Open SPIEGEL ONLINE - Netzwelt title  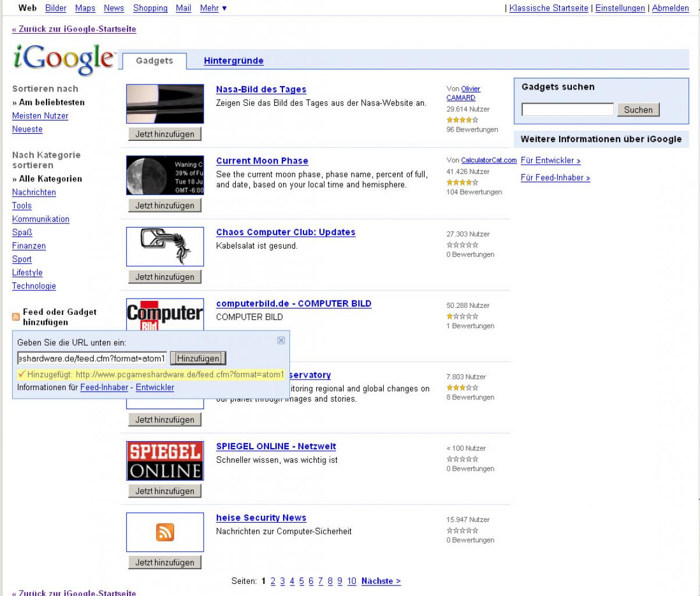pyautogui.click(x=276, y=446)
